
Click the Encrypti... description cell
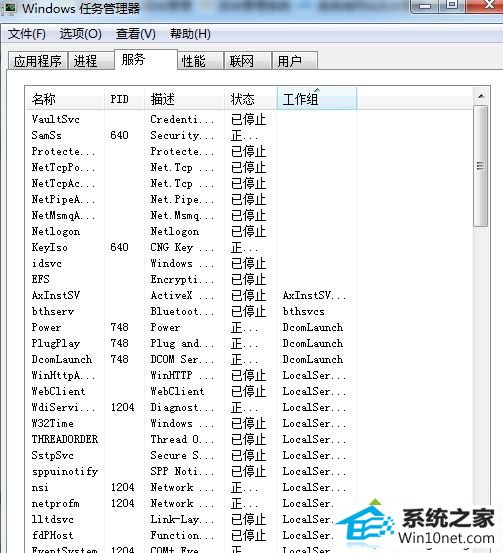(x=182, y=279)
